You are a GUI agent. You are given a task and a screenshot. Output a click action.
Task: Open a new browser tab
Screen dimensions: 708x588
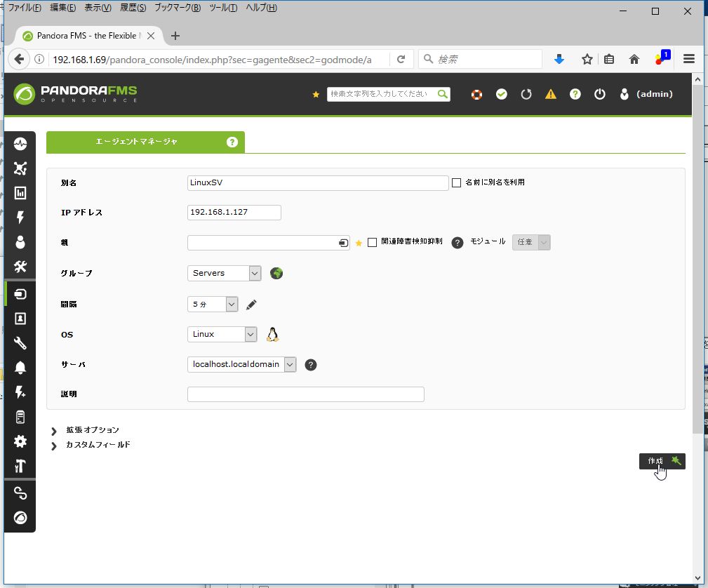tap(175, 36)
